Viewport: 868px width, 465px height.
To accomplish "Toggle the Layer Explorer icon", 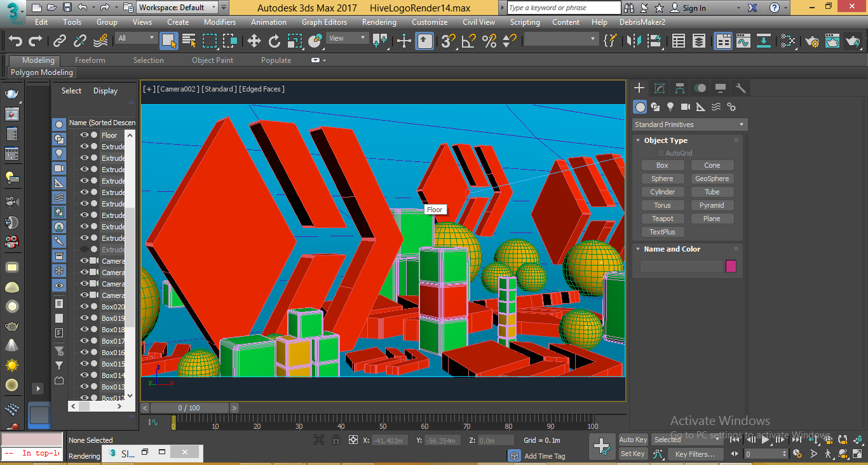I will (699, 41).
